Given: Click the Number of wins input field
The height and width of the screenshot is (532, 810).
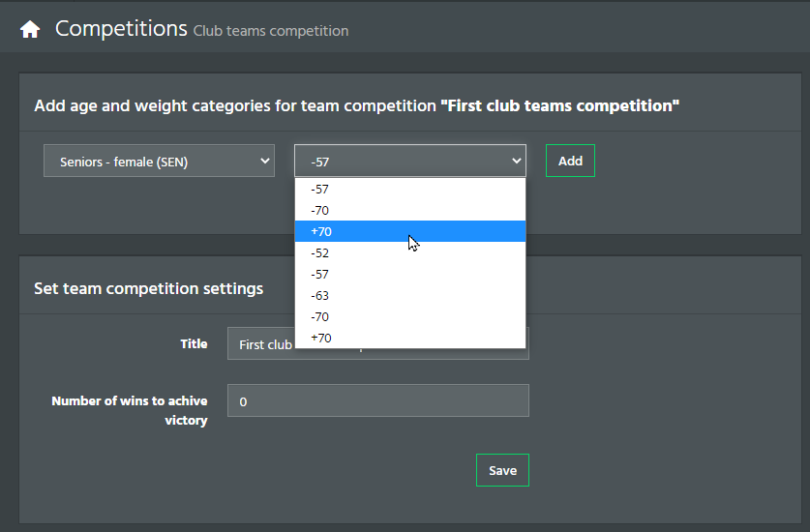Looking at the screenshot, I should [378, 400].
